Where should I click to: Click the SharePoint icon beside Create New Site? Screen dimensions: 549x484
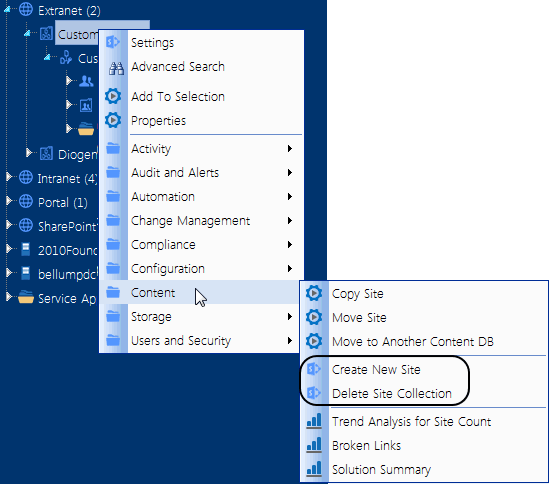pyautogui.click(x=314, y=369)
